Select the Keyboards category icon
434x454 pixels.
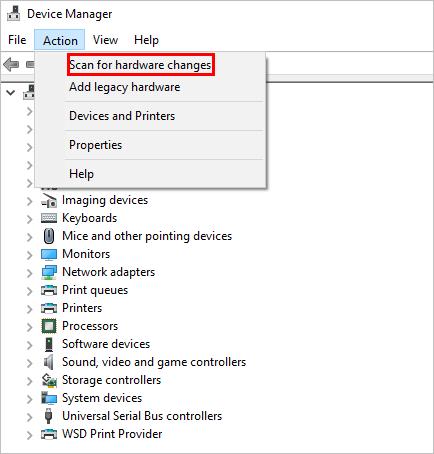[x=49, y=218]
